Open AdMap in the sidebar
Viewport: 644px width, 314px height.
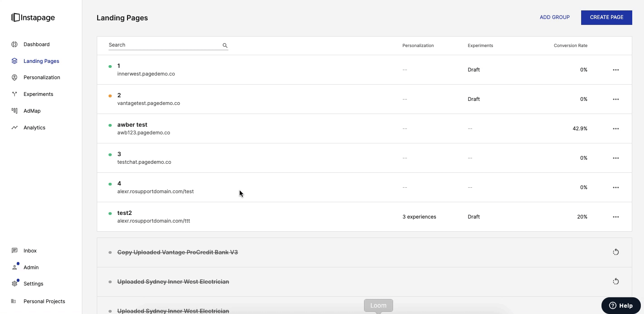click(32, 111)
